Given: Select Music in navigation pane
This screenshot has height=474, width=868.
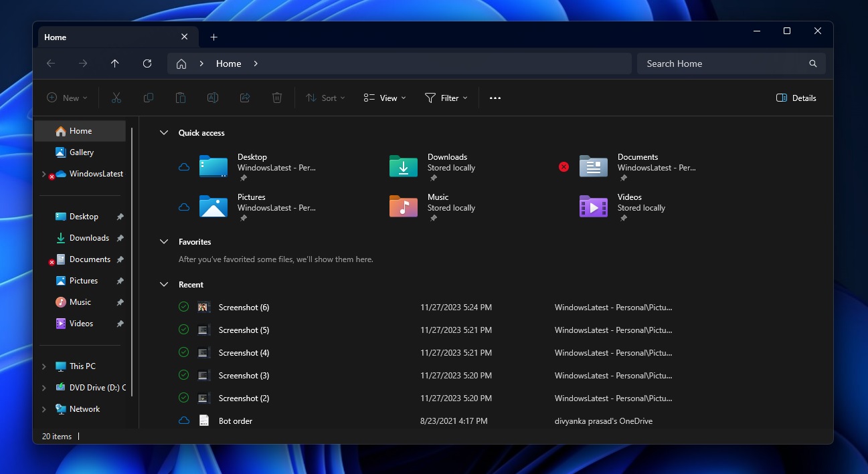Looking at the screenshot, I should pos(80,302).
